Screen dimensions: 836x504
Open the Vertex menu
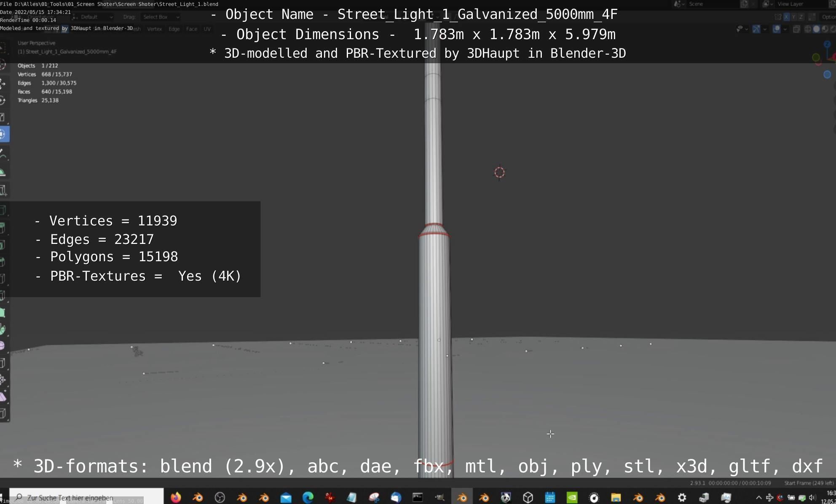[154, 29]
